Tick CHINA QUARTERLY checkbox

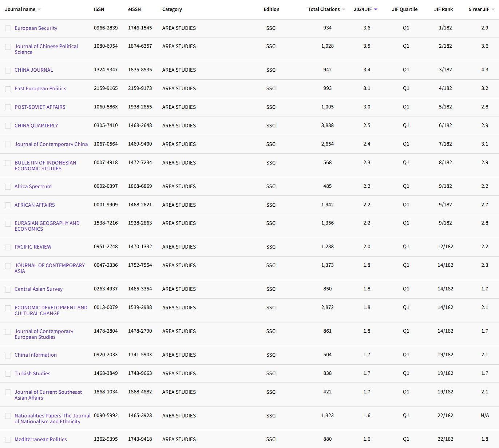[8, 126]
